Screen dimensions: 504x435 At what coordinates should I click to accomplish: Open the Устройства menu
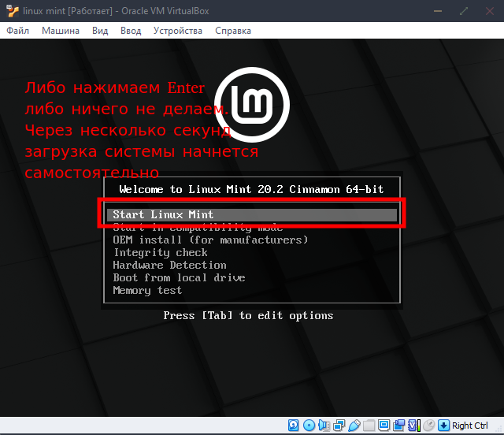click(177, 31)
